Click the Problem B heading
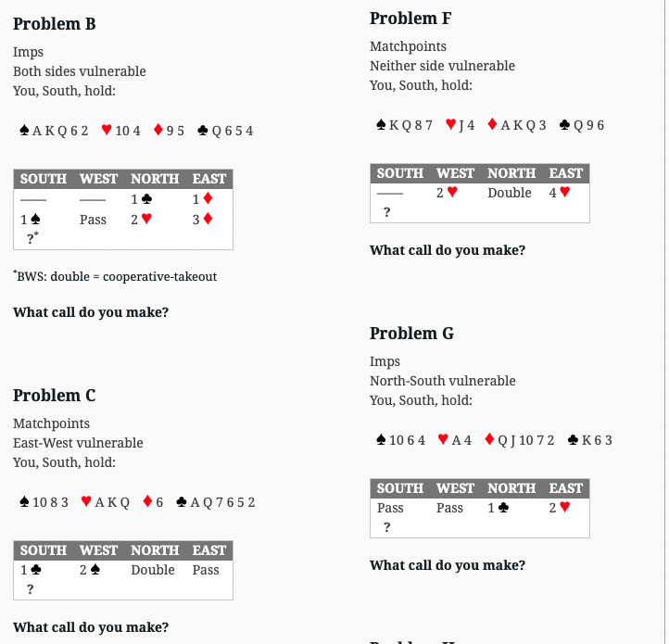Screen dimensions: 669x644 click(54, 24)
